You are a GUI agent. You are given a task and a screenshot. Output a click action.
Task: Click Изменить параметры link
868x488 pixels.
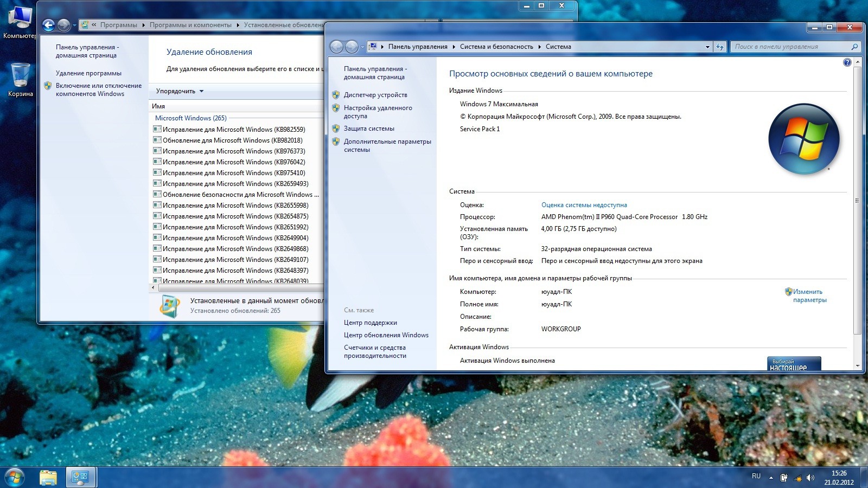pyautogui.click(x=810, y=296)
